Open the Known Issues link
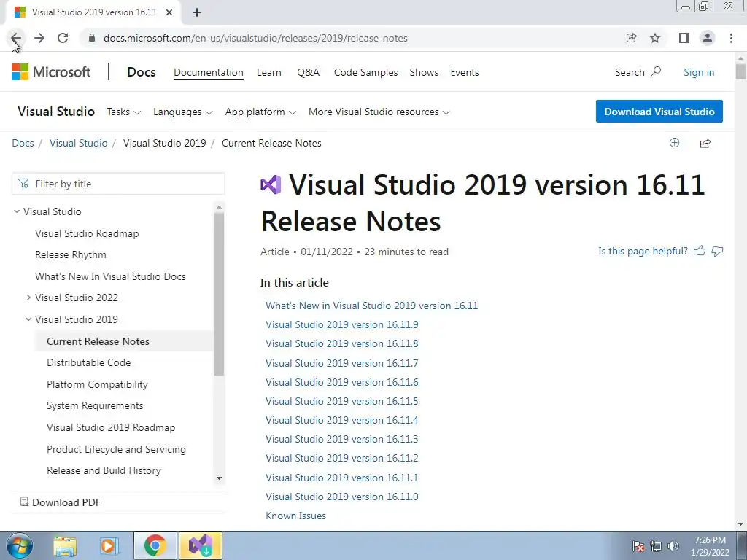Screen dimensions: 747x560 tap(296, 516)
